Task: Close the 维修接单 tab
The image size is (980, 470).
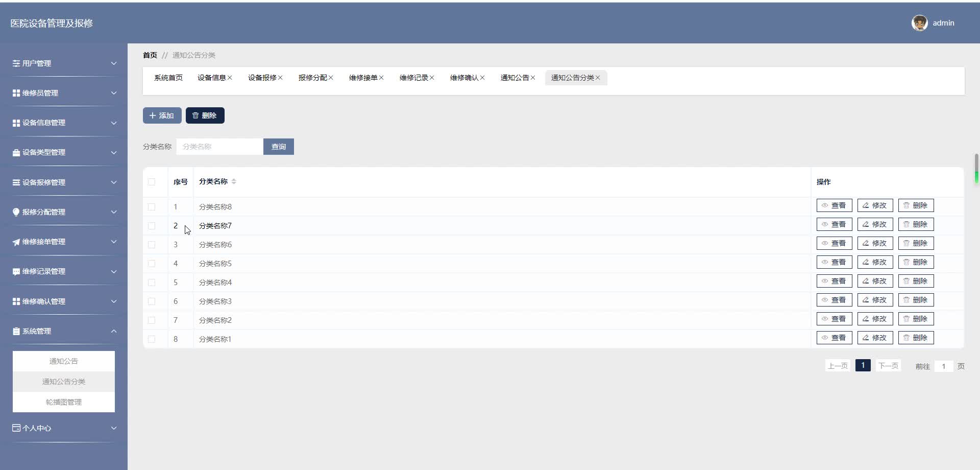Action: pyautogui.click(x=381, y=78)
